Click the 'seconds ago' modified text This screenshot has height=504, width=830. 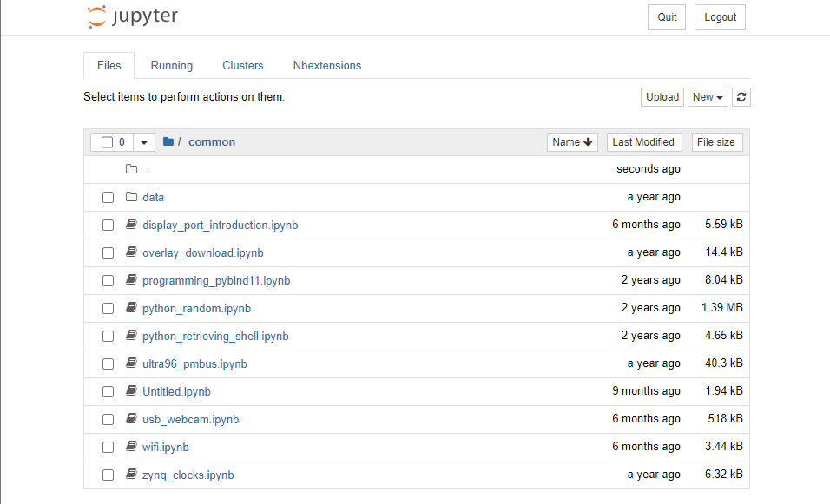[649, 169]
